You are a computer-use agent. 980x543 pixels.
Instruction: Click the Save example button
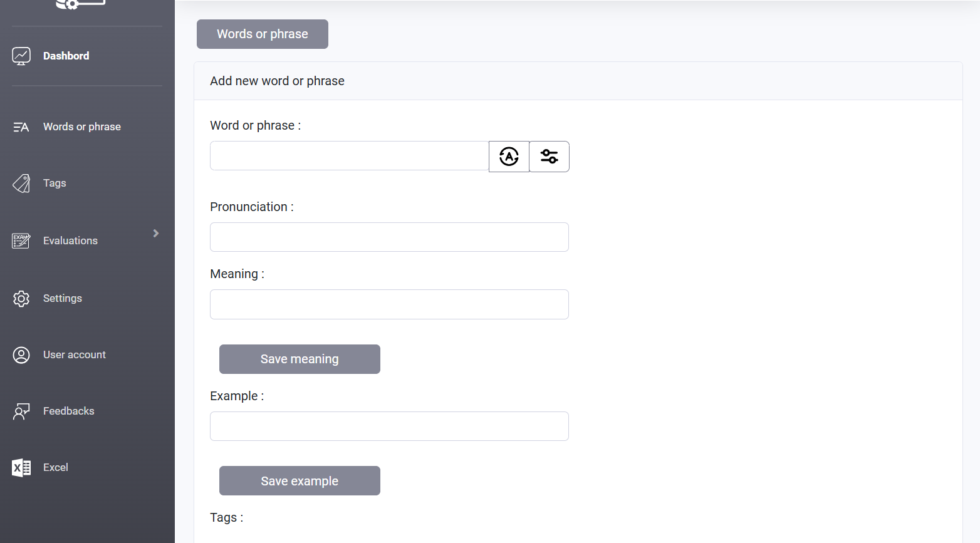pyautogui.click(x=300, y=481)
